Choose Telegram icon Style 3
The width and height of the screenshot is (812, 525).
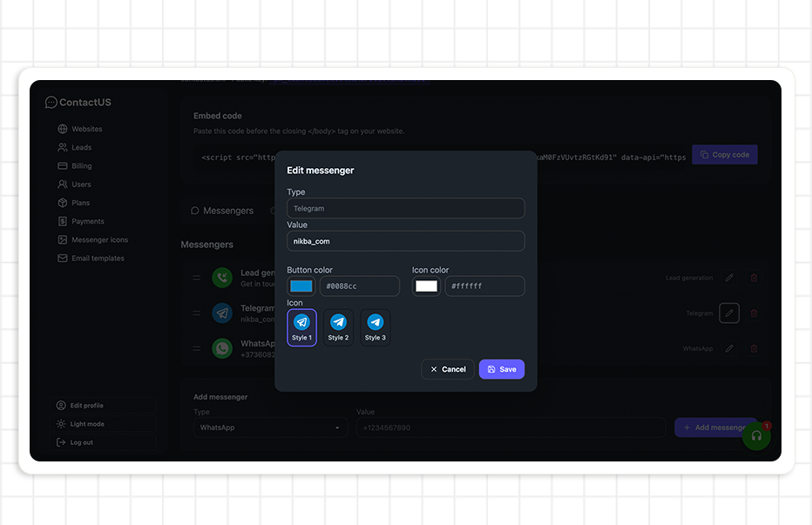click(x=375, y=327)
